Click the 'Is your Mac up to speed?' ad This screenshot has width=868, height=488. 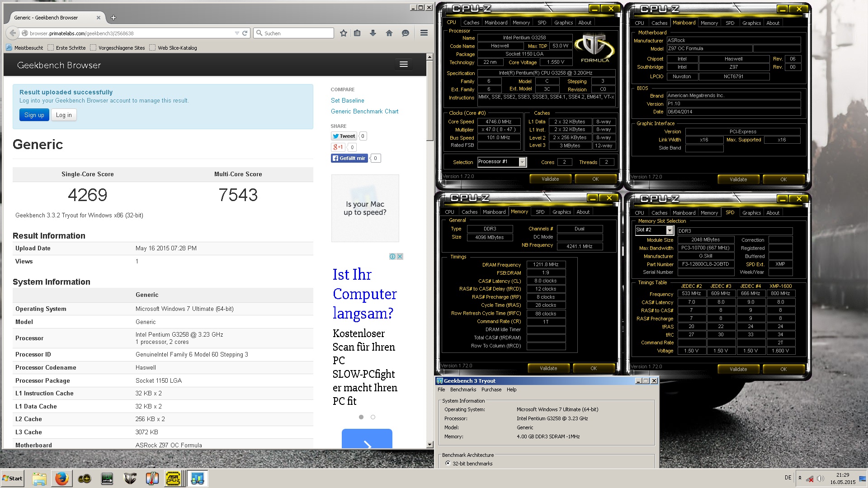point(365,208)
